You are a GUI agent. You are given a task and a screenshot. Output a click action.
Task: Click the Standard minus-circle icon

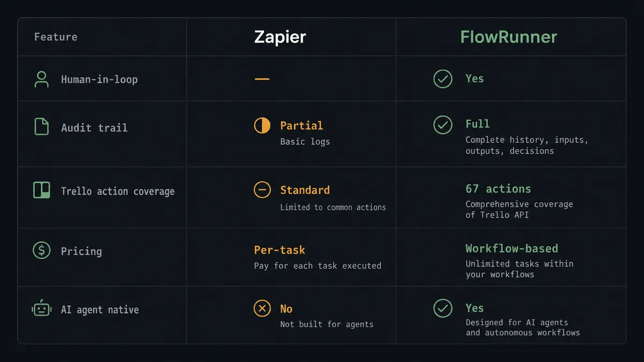point(262,190)
